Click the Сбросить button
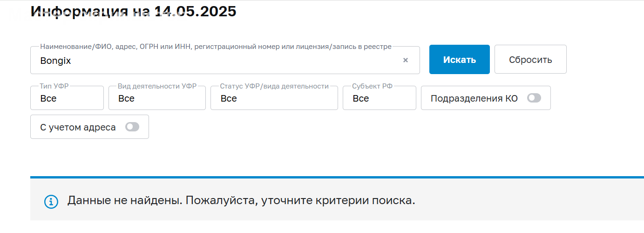The height and width of the screenshot is (233, 644). [530, 60]
